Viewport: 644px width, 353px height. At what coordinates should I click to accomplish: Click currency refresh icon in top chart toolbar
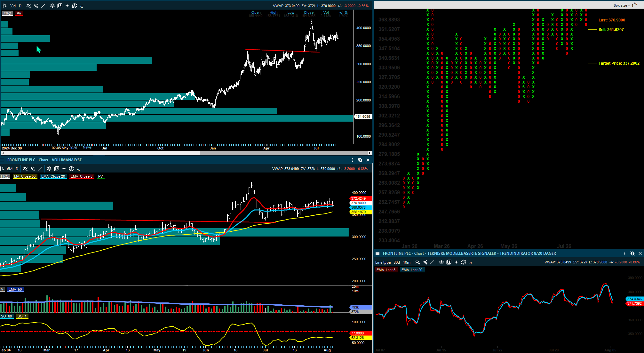pyautogui.click(x=75, y=6)
